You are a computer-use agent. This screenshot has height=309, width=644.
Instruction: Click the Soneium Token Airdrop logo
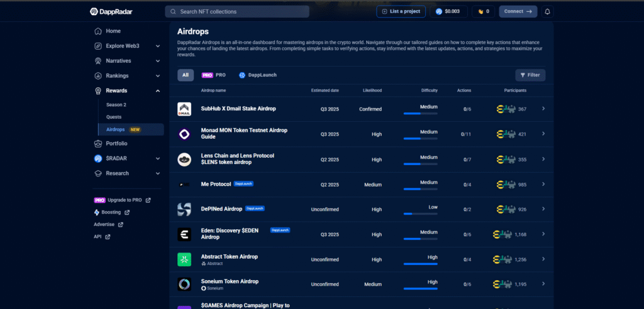184,285
